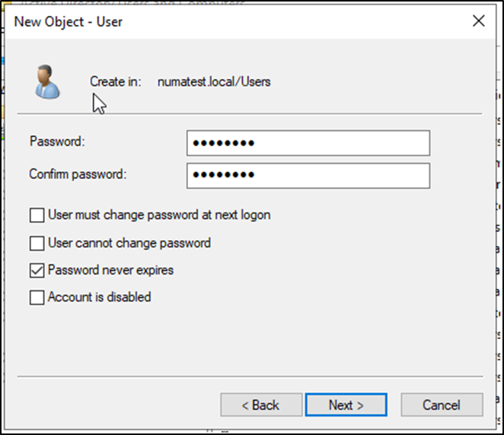Click the 'numatest.local/Users' path text
The height and width of the screenshot is (435, 504).
(214, 82)
